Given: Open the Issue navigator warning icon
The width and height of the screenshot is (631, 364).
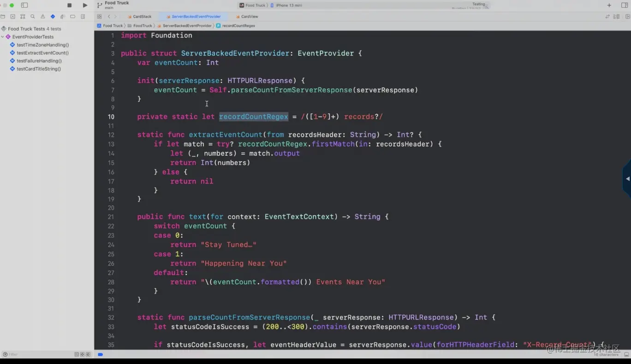Looking at the screenshot, I should pos(43,17).
